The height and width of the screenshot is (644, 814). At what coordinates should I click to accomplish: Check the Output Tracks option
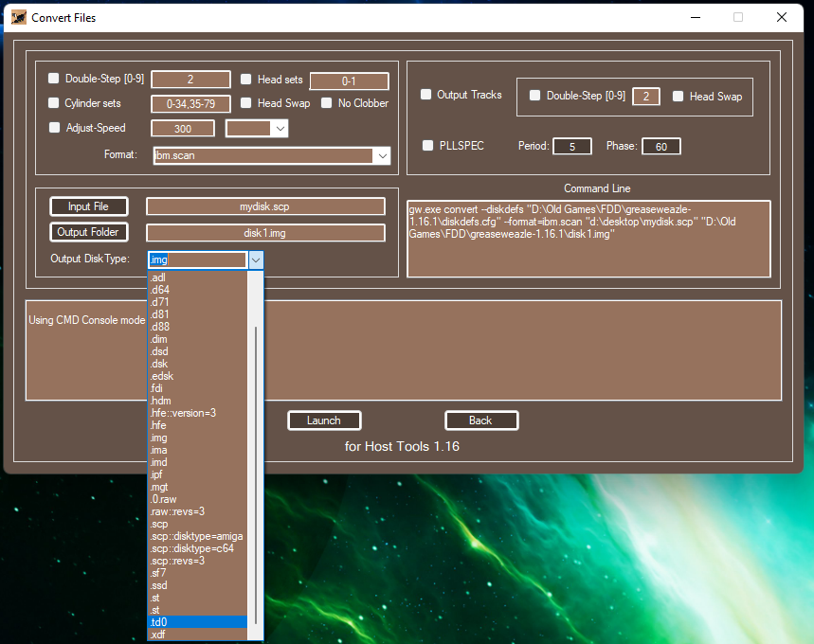(426, 95)
